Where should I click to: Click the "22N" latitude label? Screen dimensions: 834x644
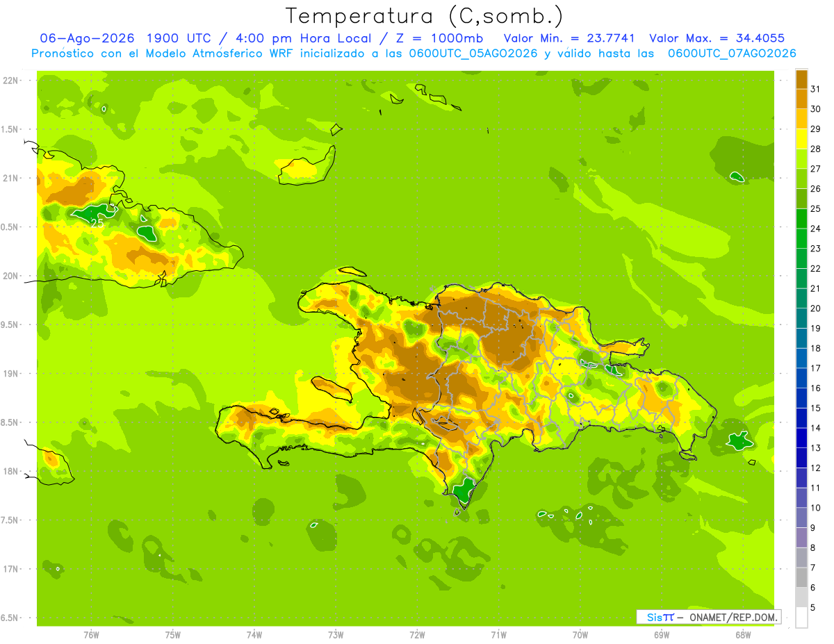pyautogui.click(x=10, y=81)
